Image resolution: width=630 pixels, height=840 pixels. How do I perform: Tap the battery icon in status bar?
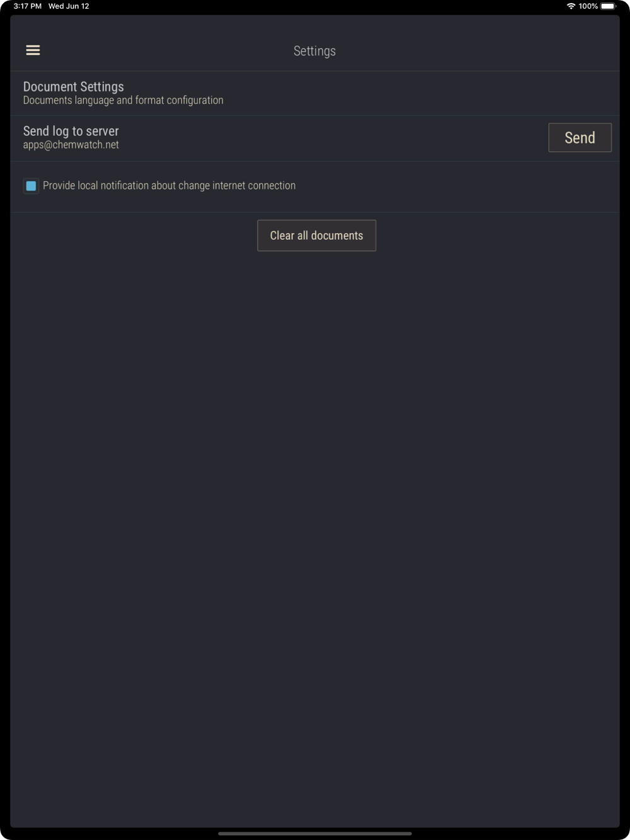(608, 6)
